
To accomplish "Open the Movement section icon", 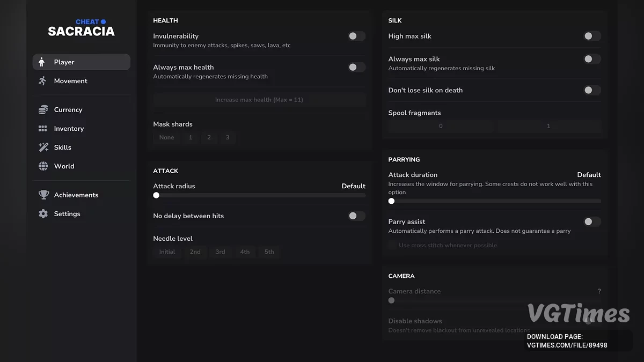I will [x=42, y=80].
